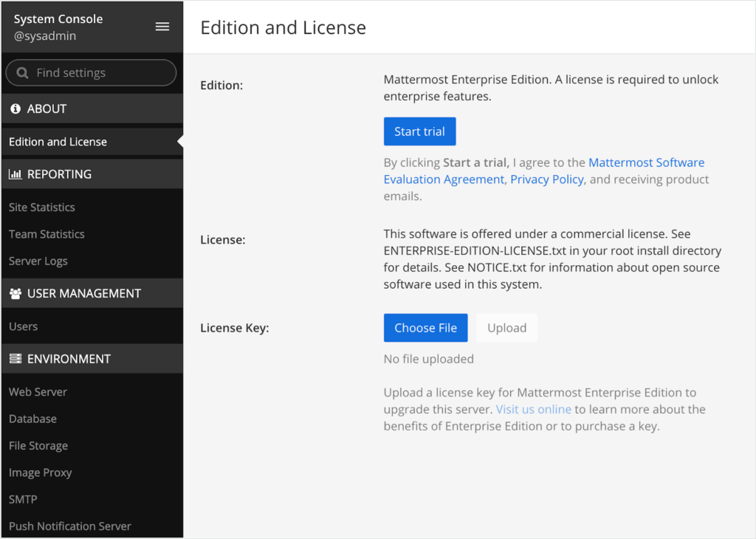Viewport: 756px width, 539px height.
Task: Click the About info circle icon
Action: [x=16, y=109]
